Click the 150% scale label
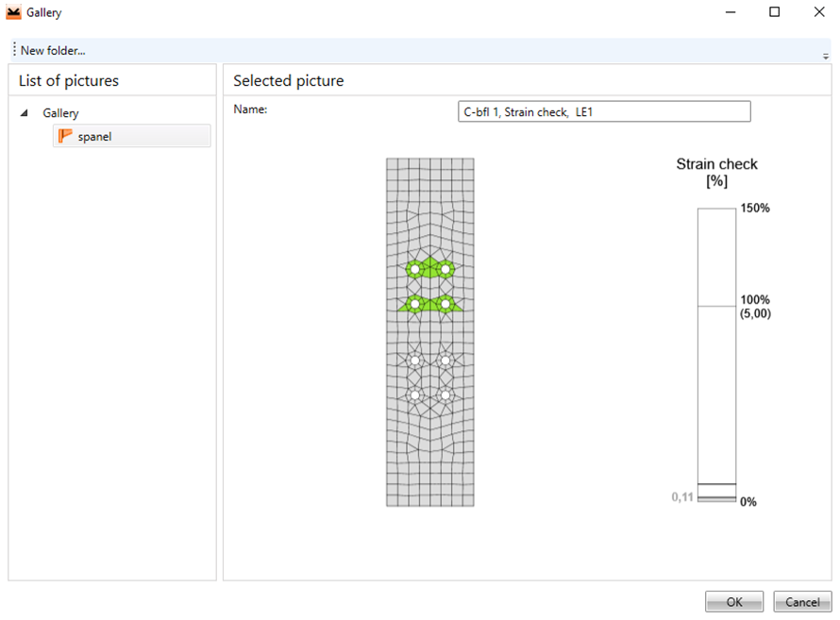The width and height of the screenshot is (840, 620). click(755, 208)
